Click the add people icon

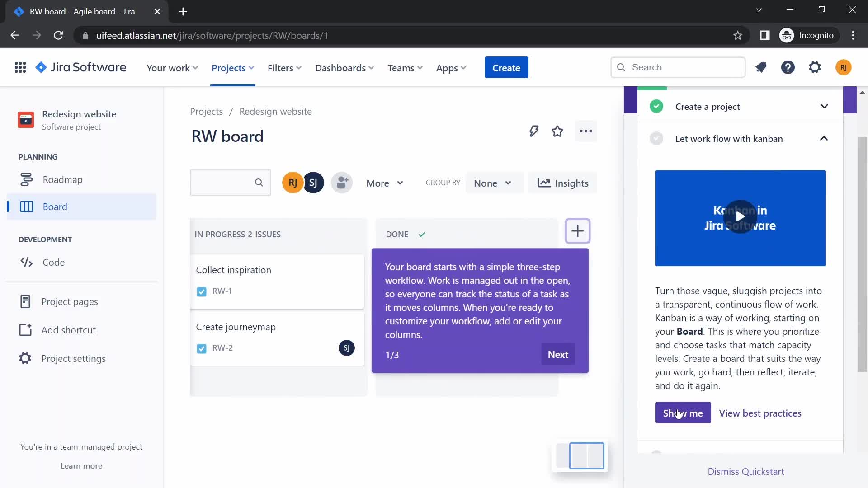coord(342,183)
